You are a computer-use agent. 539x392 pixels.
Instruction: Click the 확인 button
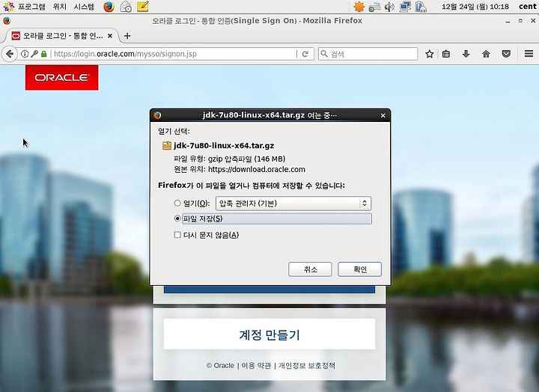coord(360,269)
